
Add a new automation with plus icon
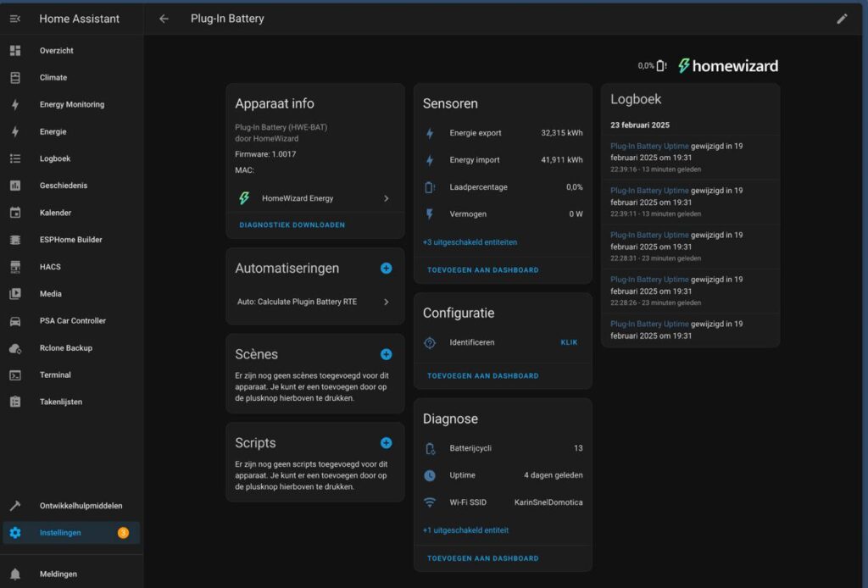387,269
